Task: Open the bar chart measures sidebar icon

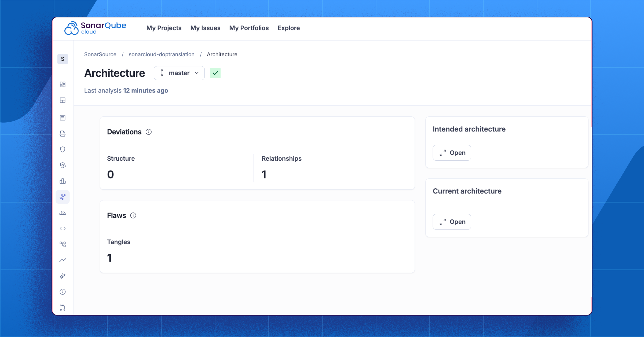Action: click(63, 181)
